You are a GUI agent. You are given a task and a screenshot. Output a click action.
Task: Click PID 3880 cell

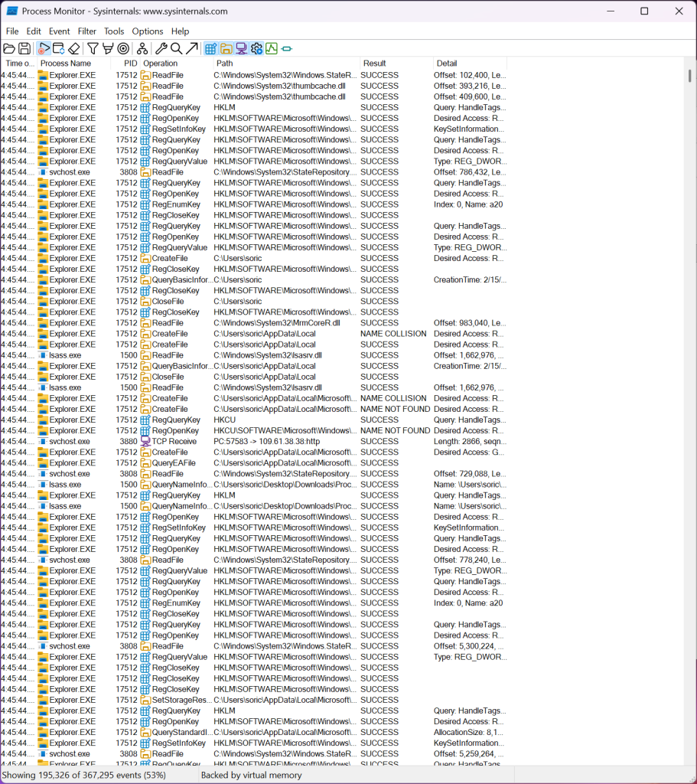point(129,442)
